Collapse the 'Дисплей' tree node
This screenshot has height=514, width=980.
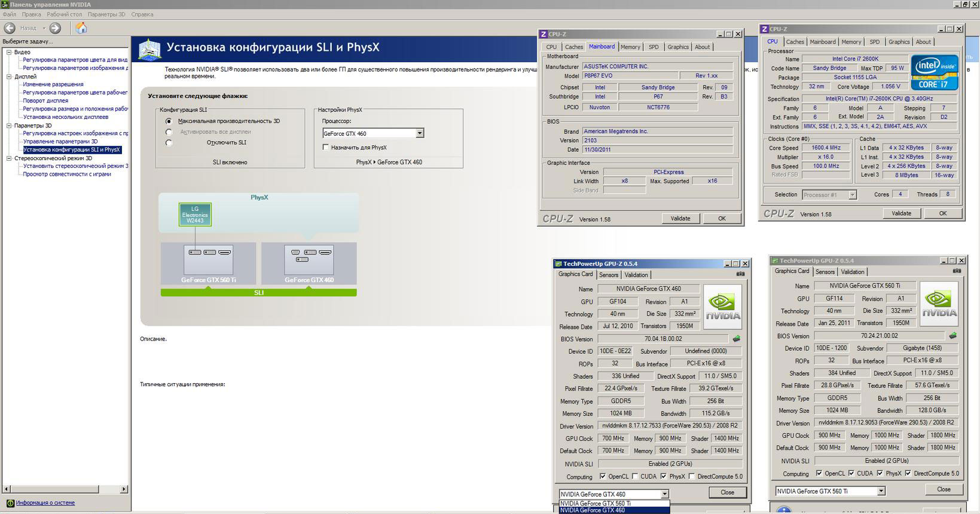[x=9, y=77]
